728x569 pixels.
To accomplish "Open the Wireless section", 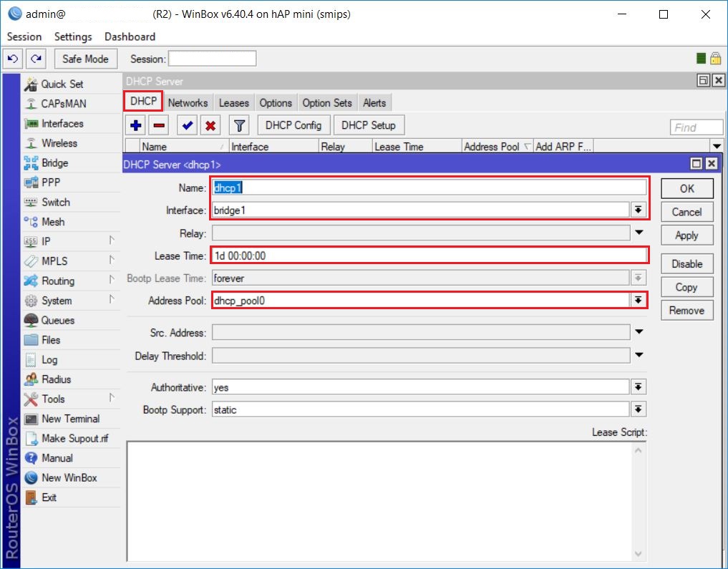I will point(59,143).
